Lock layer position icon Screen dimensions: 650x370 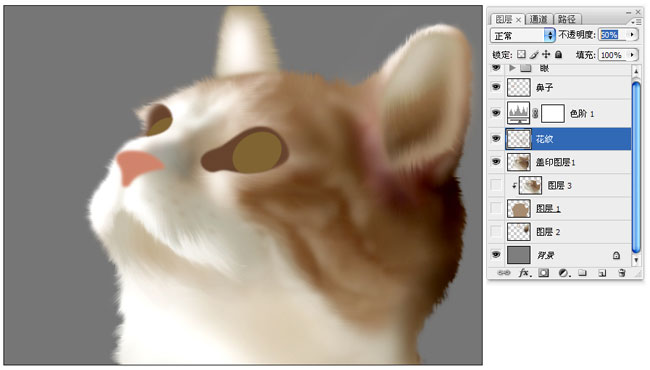pyautogui.click(x=546, y=54)
